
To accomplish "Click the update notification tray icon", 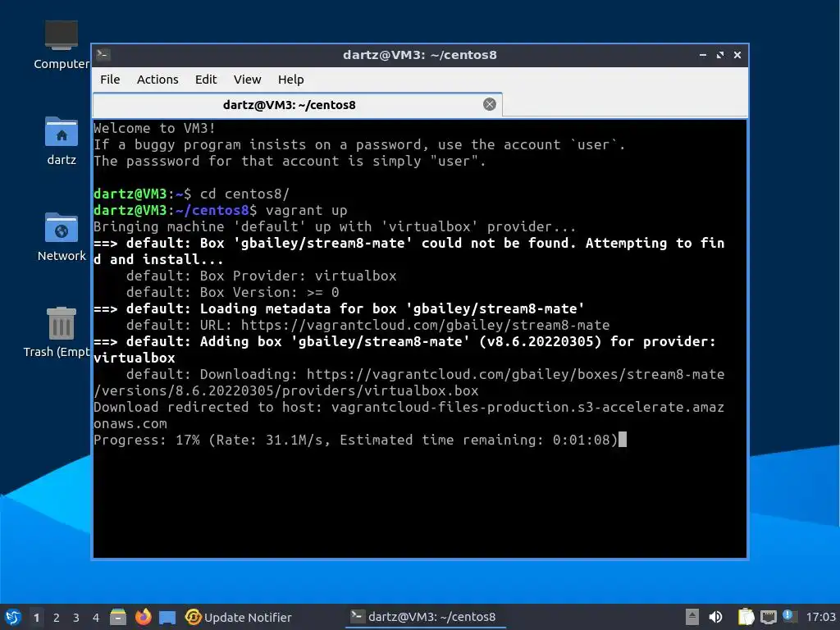I will click(789, 616).
